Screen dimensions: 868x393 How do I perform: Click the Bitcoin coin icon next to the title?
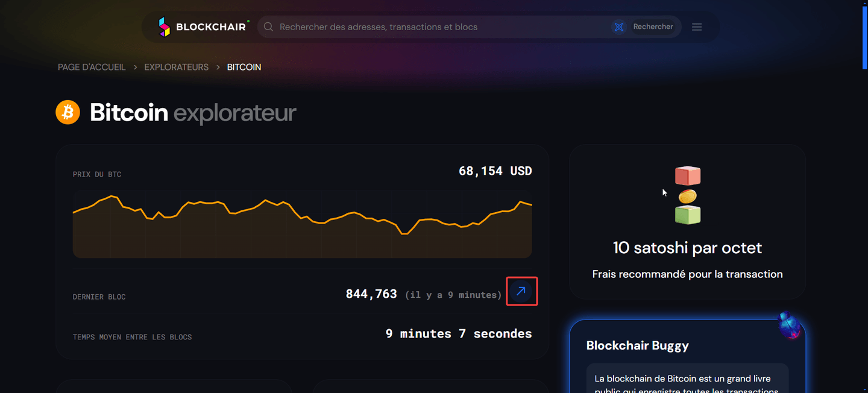pos(68,112)
